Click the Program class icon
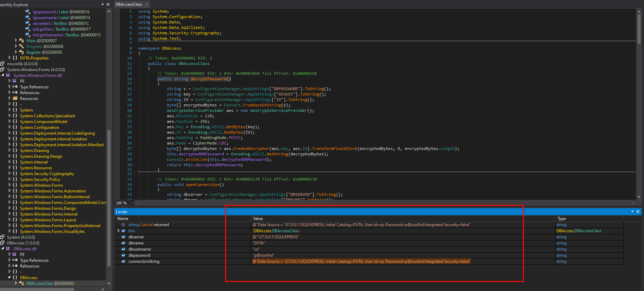This screenshot has height=291, width=644. [x=21, y=46]
